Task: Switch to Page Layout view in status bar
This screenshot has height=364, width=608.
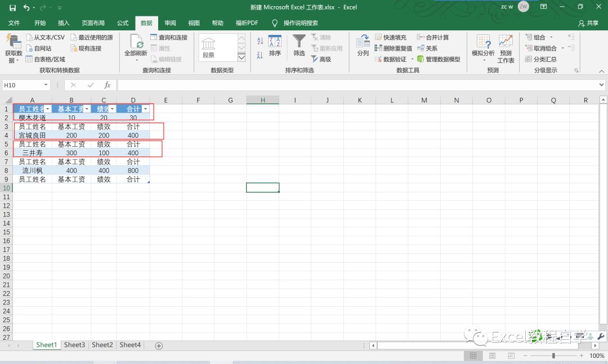Action: [x=492, y=356]
